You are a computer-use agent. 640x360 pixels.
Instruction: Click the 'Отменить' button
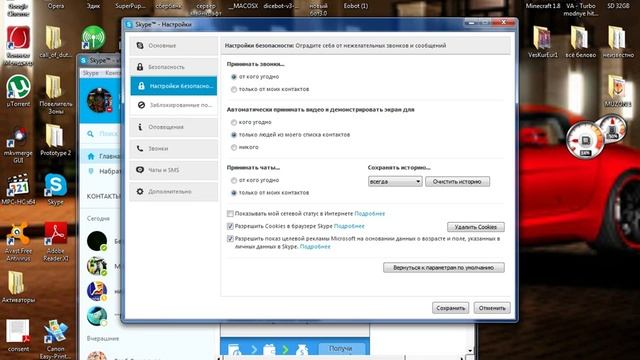click(x=492, y=308)
